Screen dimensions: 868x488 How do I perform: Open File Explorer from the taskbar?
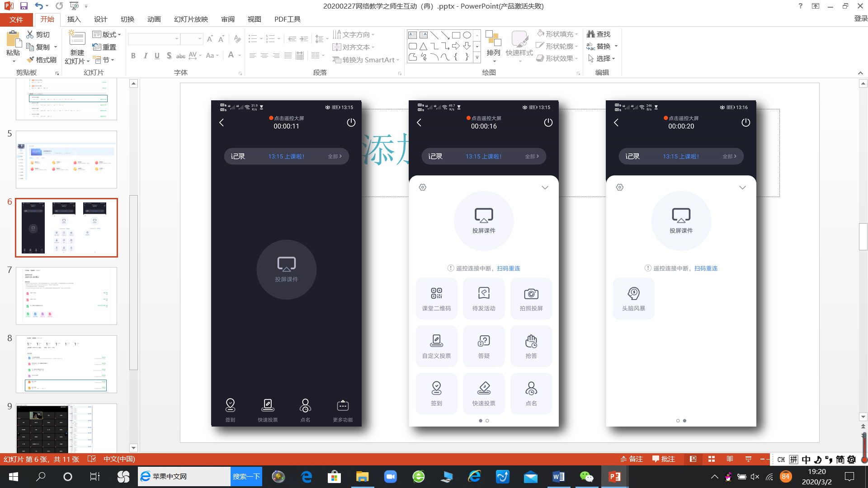click(362, 477)
